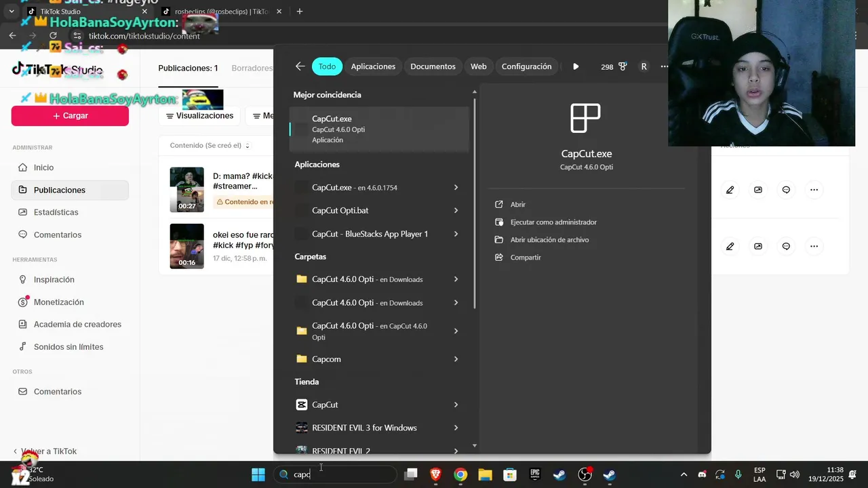The width and height of the screenshot is (868, 488).
Task: Expand the CapCut.exe en 4.6.0.1754 result
Action: pos(456,187)
